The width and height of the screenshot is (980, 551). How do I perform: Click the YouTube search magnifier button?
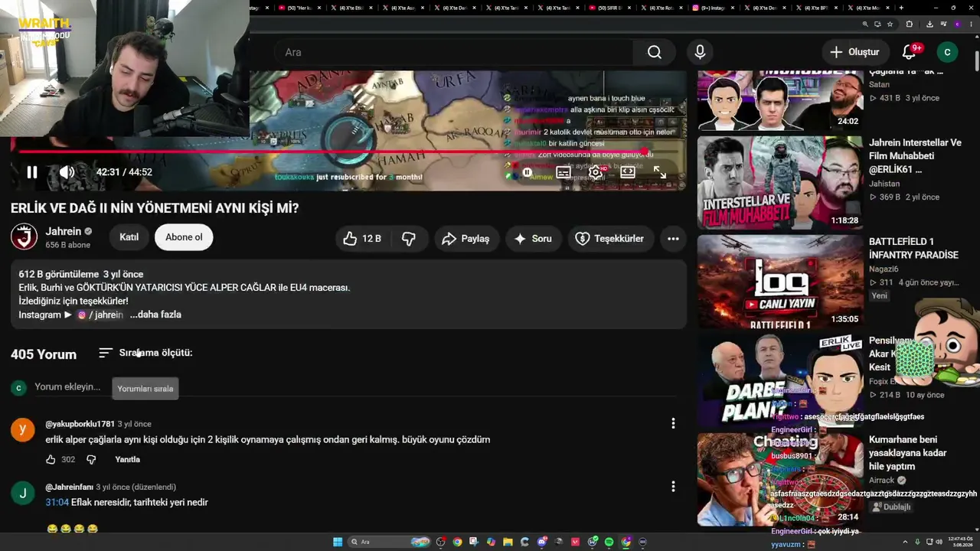click(655, 52)
